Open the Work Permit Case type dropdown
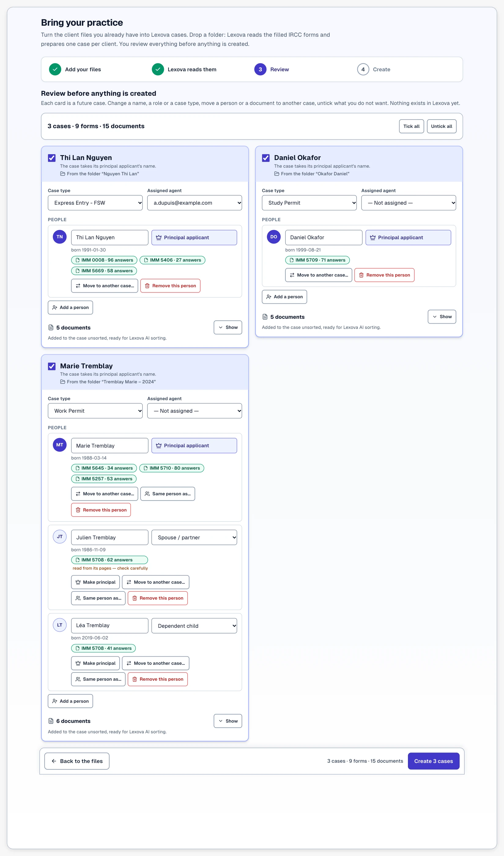The height and width of the screenshot is (856, 504). 95,411
